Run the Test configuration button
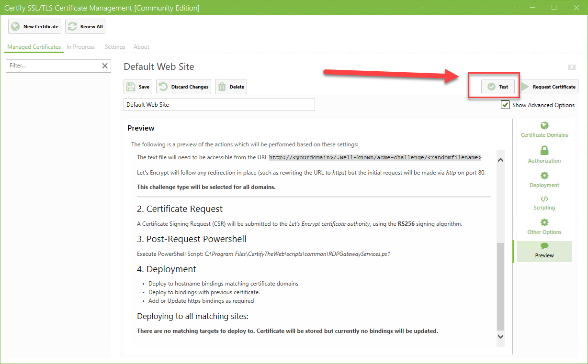 coord(498,87)
